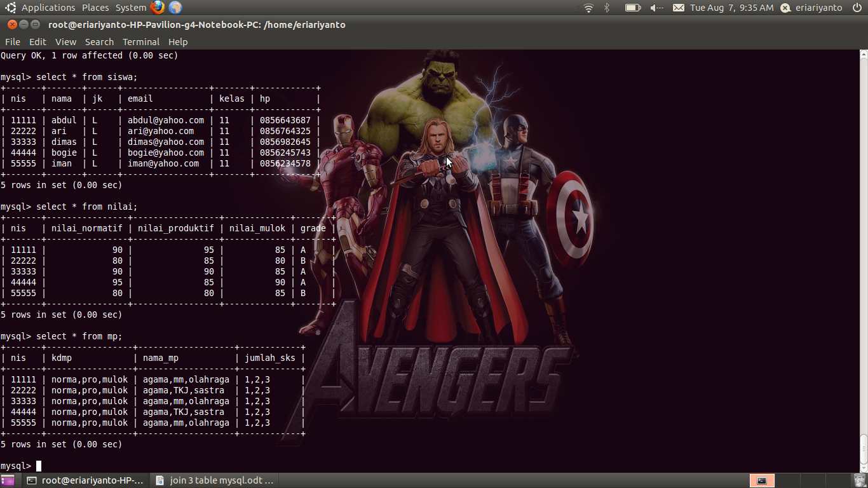
Task: Open the Trash icon in bottom panel
Action: coord(860,480)
